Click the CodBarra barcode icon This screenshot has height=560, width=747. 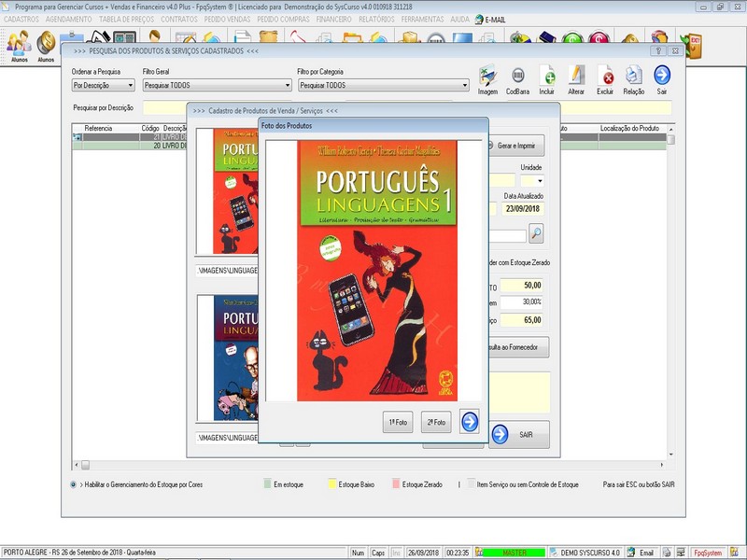click(517, 77)
